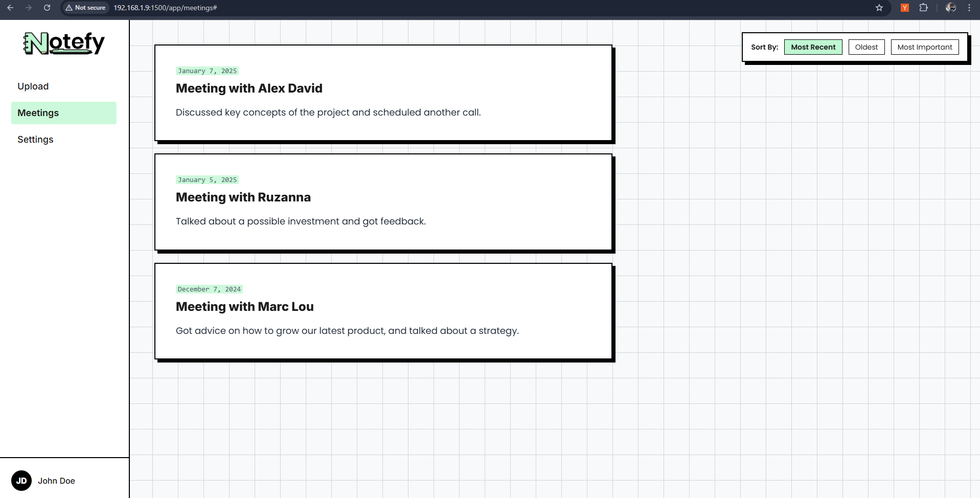
Task: Select Meetings in the sidebar
Action: (x=38, y=113)
